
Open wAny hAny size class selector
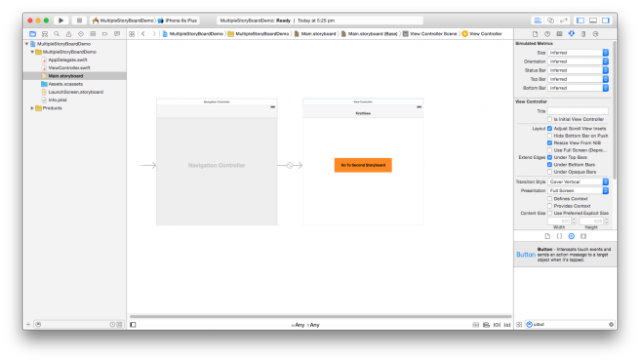click(x=305, y=325)
